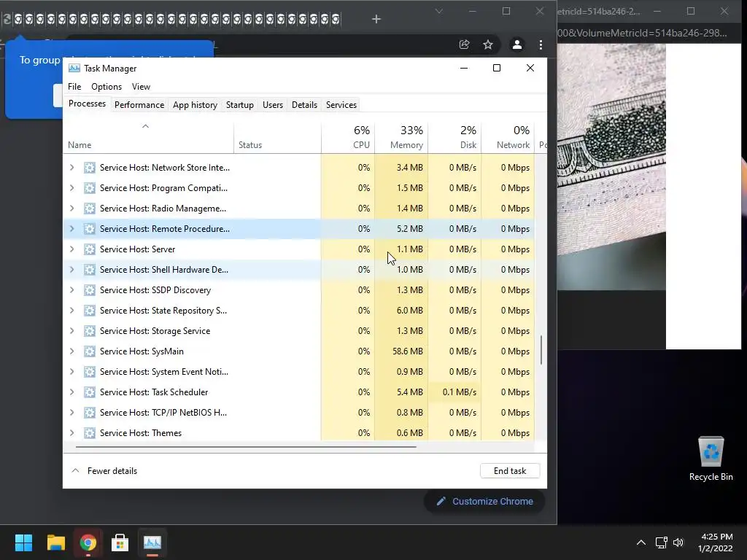Open Microsoft Store from the taskbar
The width and height of the screenshot is (747, 560).
click(x=120, y=542)
